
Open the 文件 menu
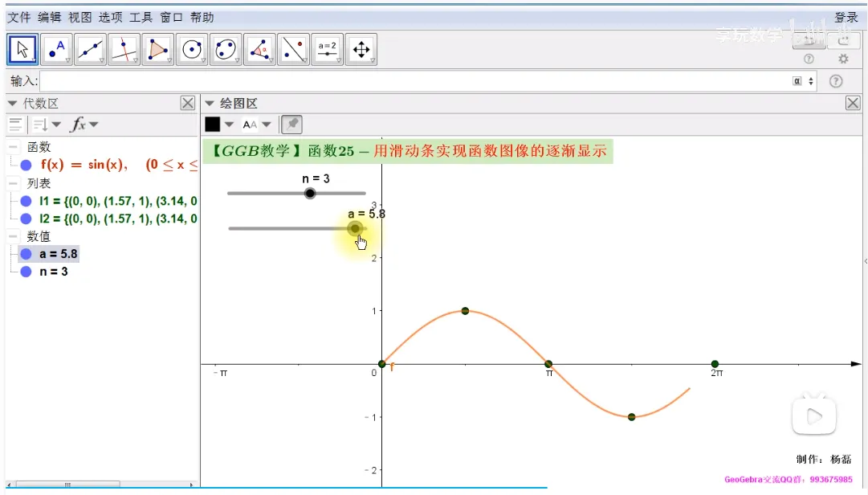click(18, 17)
